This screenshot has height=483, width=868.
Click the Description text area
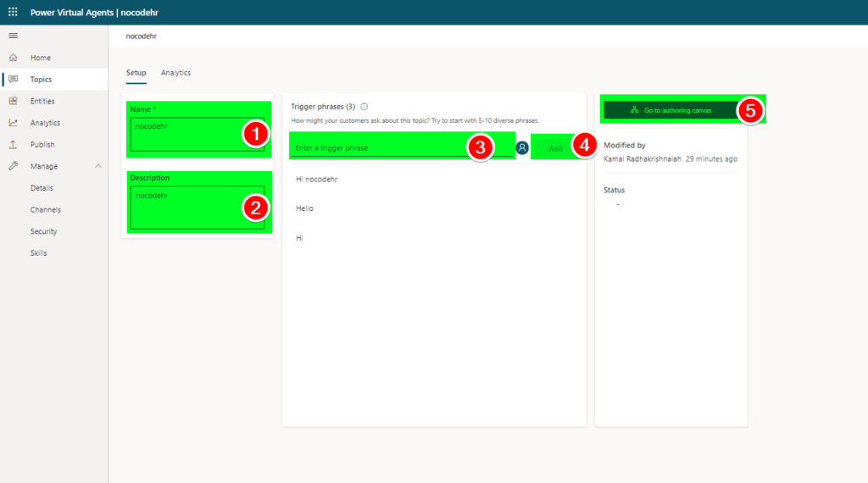click(x=197, y=208)
